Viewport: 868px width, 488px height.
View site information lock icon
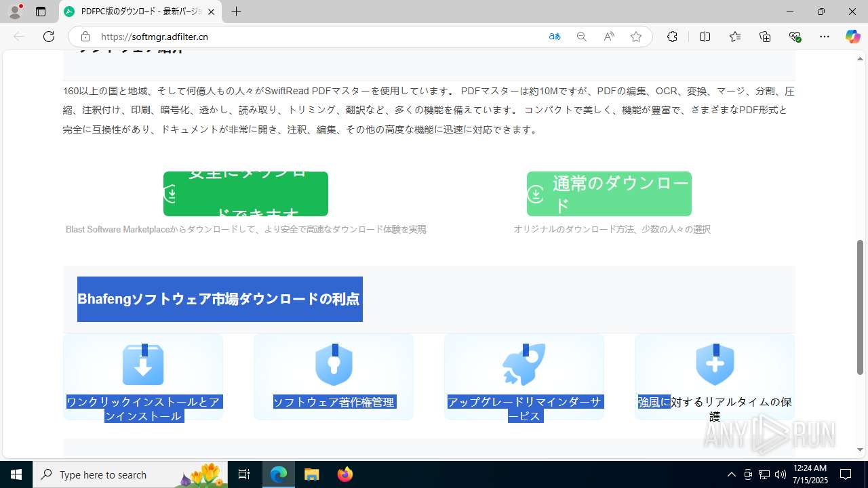pyautogui.click(x=85, y=37)
